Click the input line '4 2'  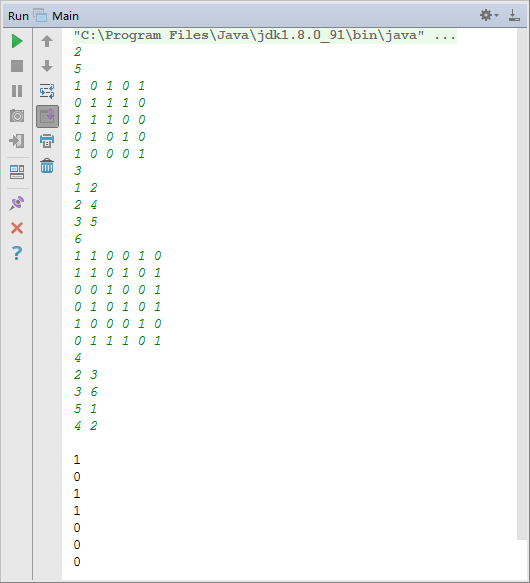click(x=86, y=426)
